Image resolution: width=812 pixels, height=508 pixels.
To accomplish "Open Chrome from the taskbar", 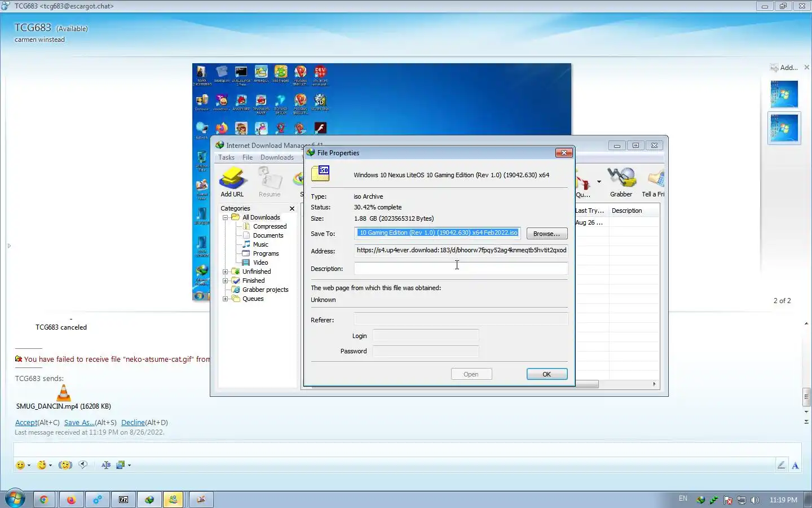I will click(43, 500).
